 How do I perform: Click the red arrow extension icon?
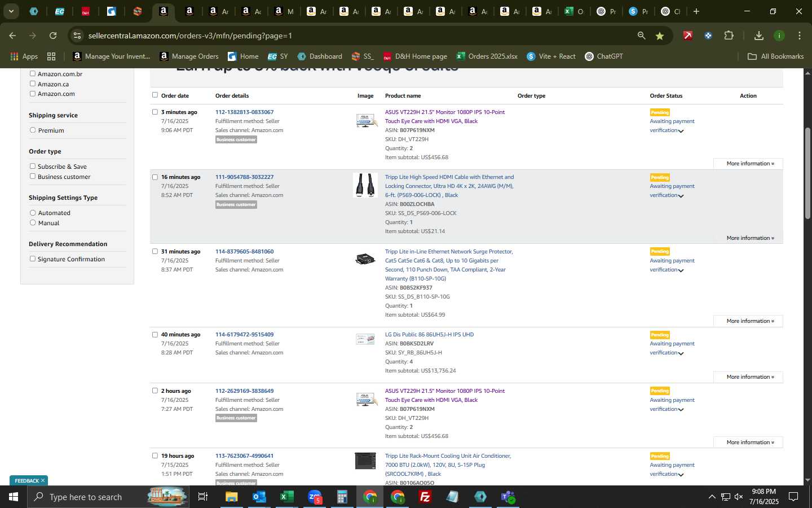tap(688, 36)
